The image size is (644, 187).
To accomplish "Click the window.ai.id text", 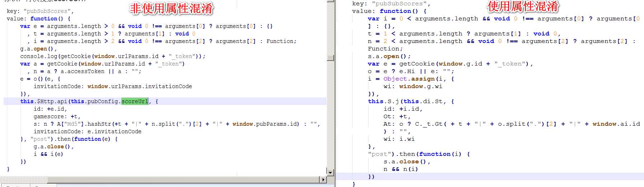I will (x=616, y=124).
